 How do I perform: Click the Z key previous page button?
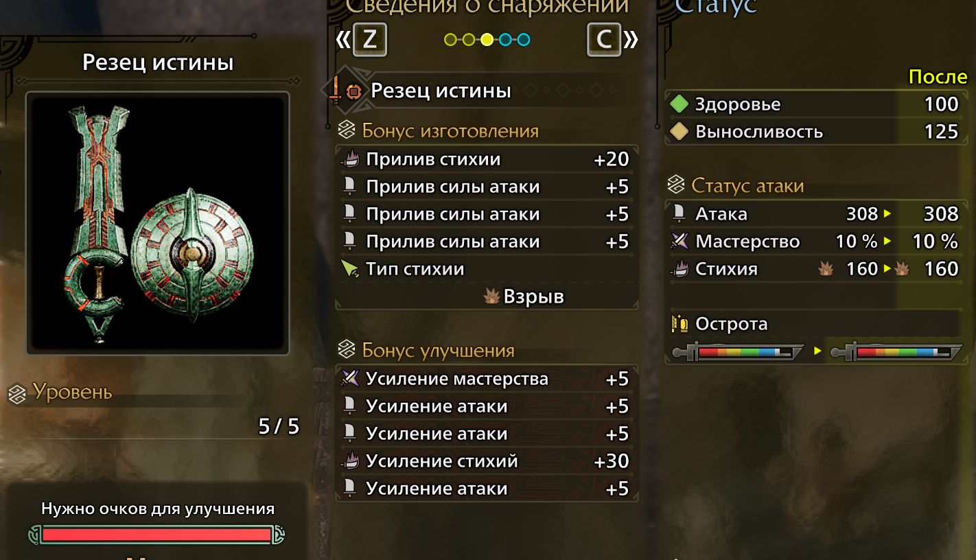tap(370, 39)
